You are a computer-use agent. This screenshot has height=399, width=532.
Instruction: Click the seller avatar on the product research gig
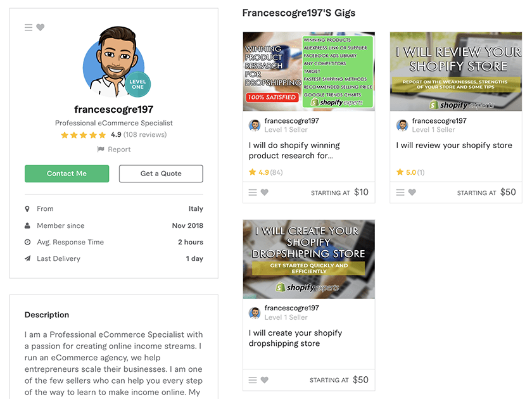[x=255, y=125]
